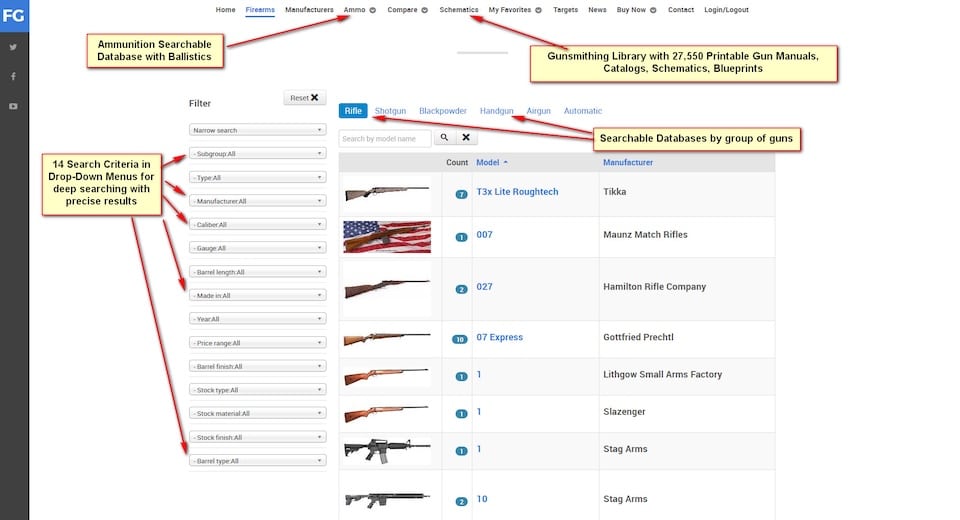The image size is (960, 520).
Task: Open the T3x Lite Roughtech count badge
Action: tap(461, 194)
